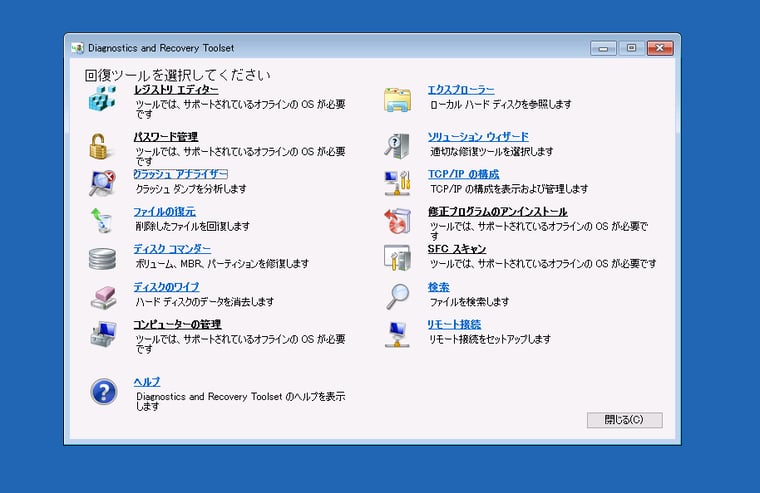
Task: Click the Remote Connection monitor icon
Action: click(x=397, y=334)
